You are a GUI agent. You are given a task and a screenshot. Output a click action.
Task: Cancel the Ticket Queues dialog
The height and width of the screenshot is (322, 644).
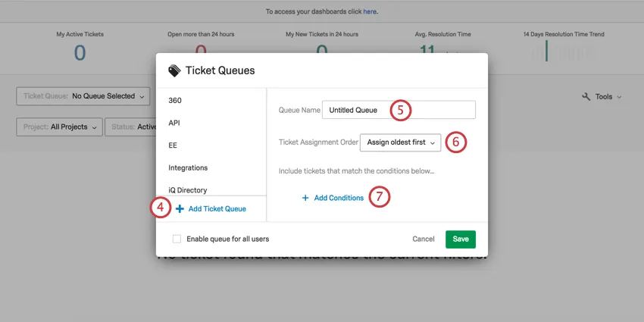click(424, 239)
